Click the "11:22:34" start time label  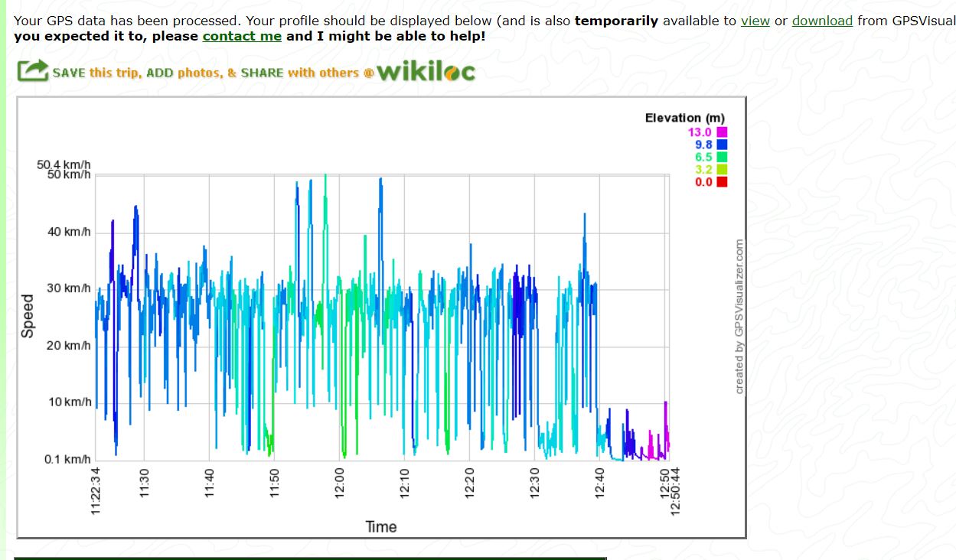(x=96, y=492)
